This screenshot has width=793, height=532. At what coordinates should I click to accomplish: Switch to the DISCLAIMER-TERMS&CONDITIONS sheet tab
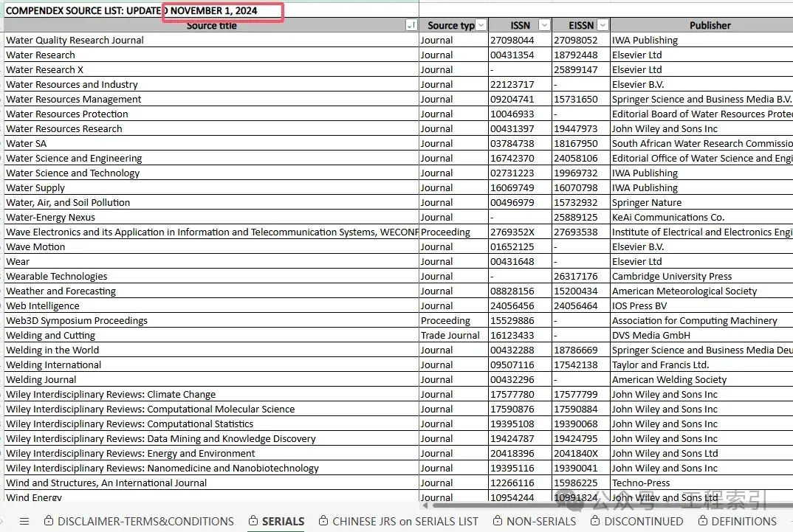click(139, 522)
